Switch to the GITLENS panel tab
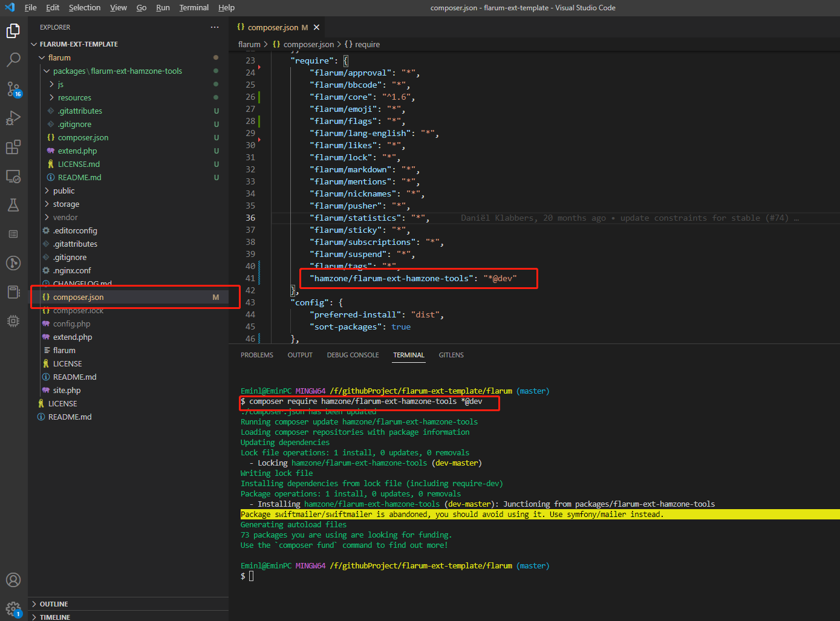Screen dimensions: 840x621 point(451,355)
